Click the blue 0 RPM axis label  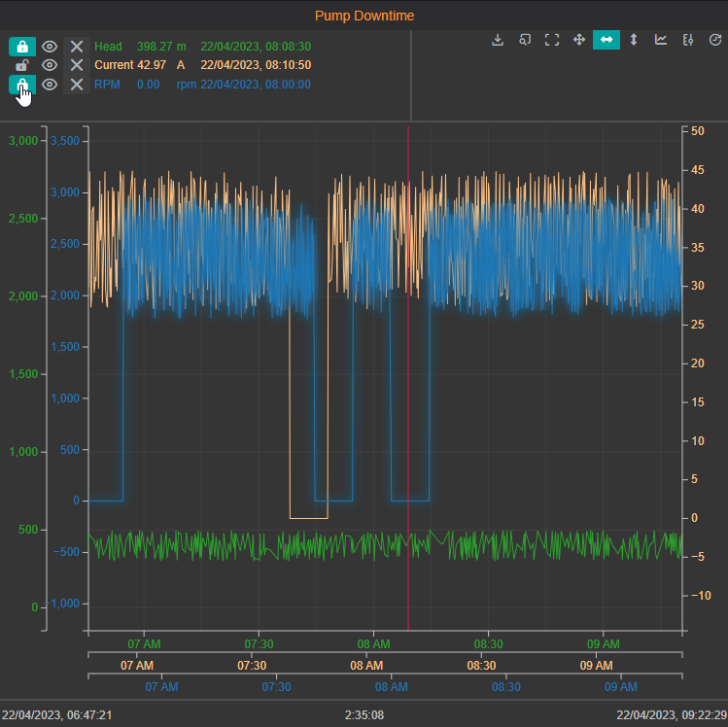[77, 501]
